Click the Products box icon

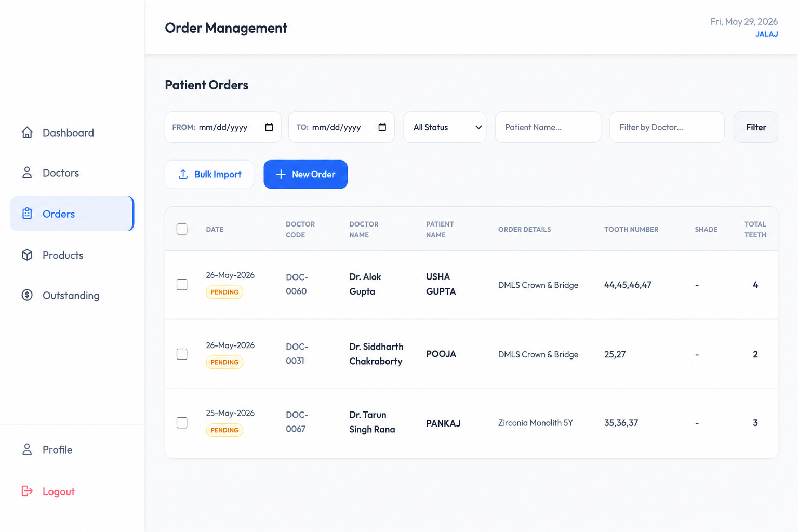pyautogui.click(x=27, y=255)
